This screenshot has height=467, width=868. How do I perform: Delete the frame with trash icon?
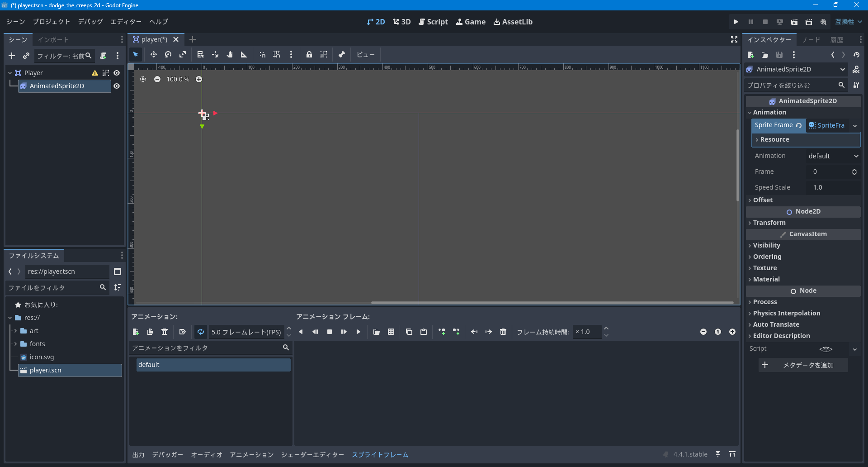tap(503, 332)
